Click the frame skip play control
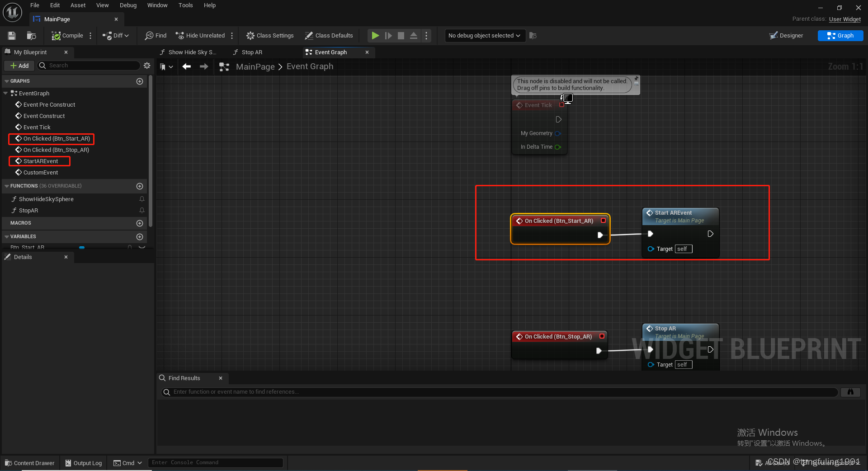 (x=388, y=36)
